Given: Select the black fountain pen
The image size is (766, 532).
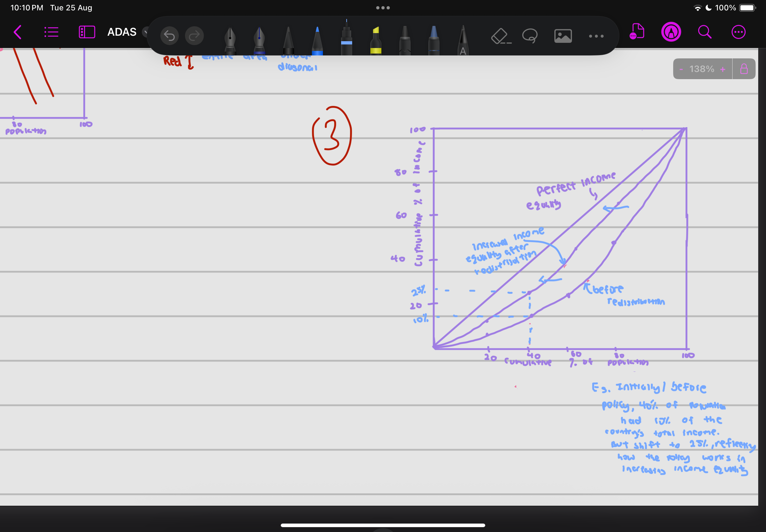Looking at the screenshot, I should pos(230,40).
